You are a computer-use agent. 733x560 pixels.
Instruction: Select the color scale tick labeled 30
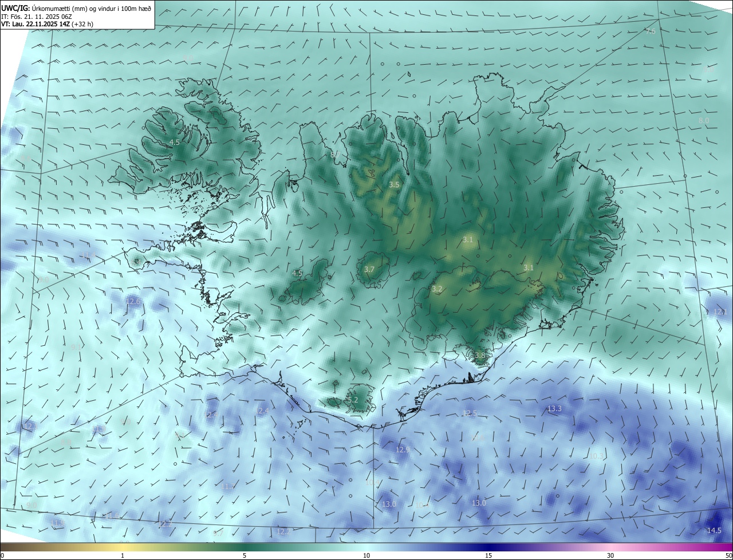(x=610, y=555)
